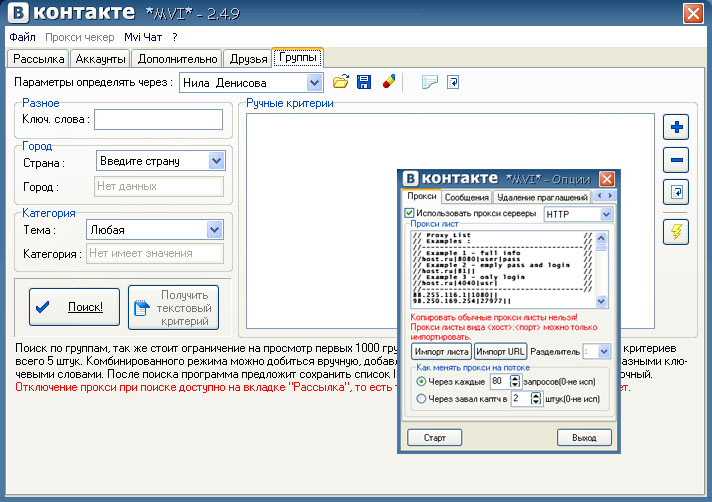This screenshot has height=502, width=712.
Task: Clear fields with the eraser icon
Action: click(x=389, y=82)
